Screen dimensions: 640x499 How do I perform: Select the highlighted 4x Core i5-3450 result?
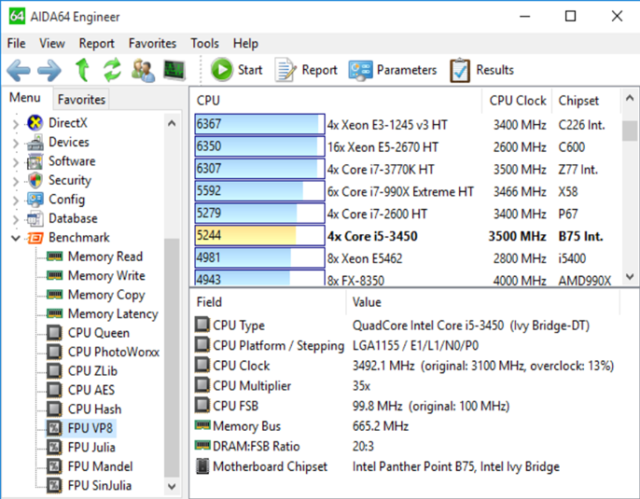pyautogui.click(x=407, y=235)
